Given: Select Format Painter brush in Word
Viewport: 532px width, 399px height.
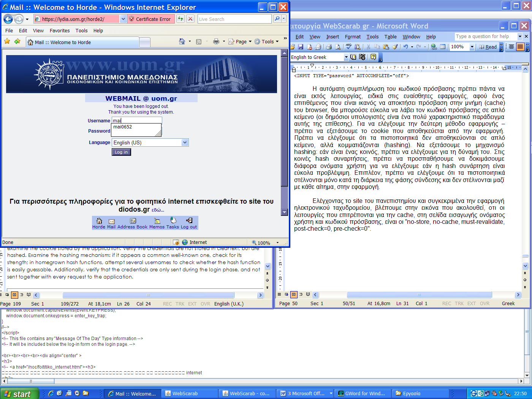Looking at the screenshot, I should coord(395,47).
